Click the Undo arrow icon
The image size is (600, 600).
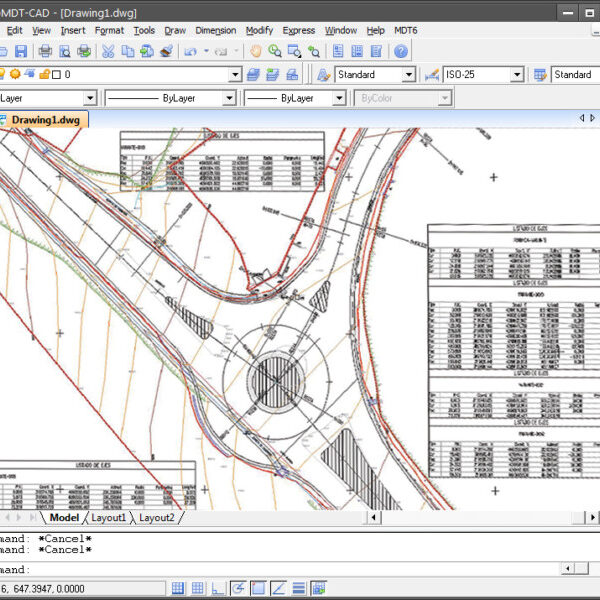(190, 51)
